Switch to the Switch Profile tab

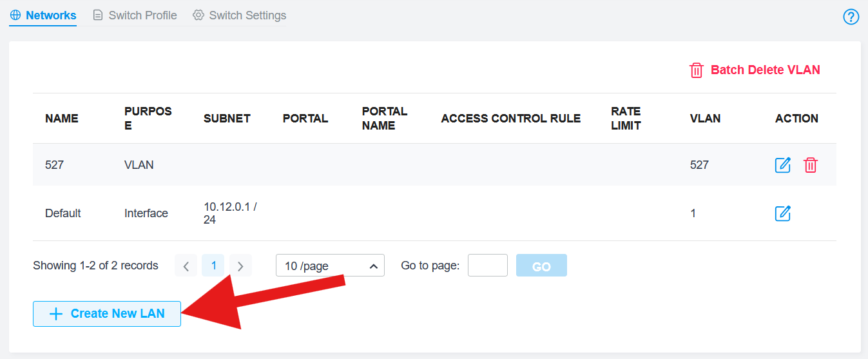[x=135, y=15]
